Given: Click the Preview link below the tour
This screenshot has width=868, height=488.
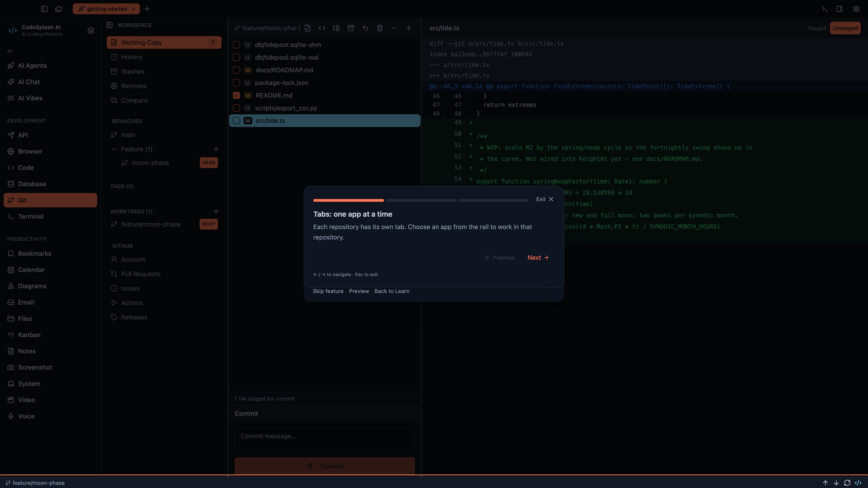Looking at the screenshot, I should [x=359, y=291].
